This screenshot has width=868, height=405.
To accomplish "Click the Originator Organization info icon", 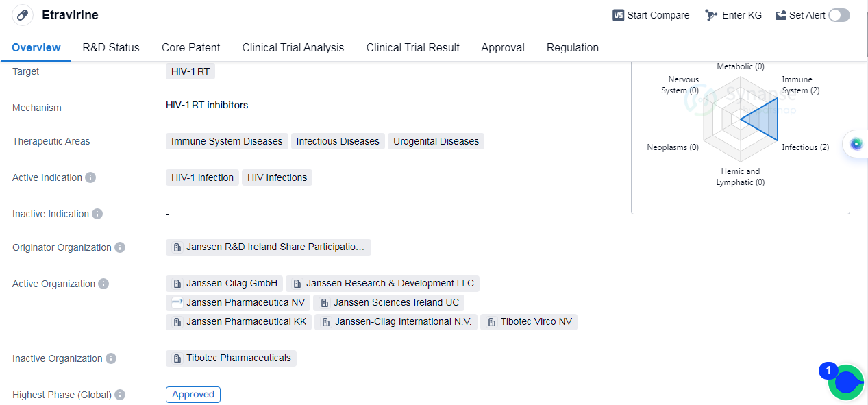I will pos(120,247).
